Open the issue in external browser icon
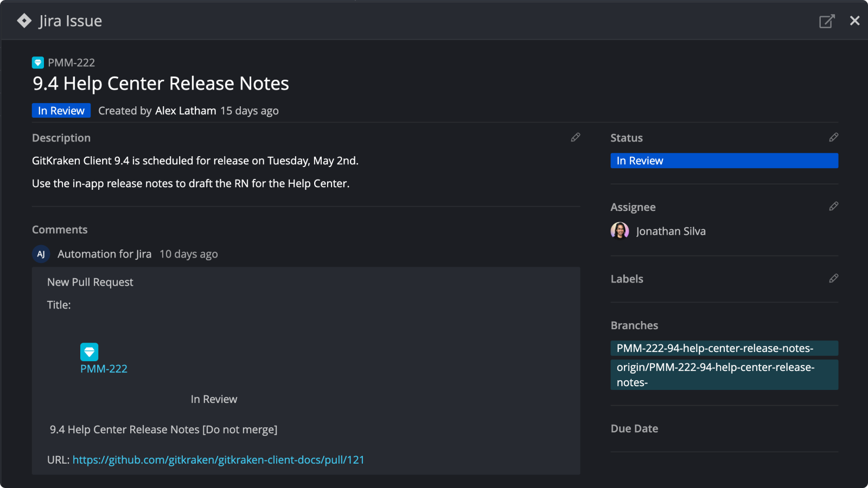Image resolution: width=868 pixels, height=488 pixels. coord(827,21)
